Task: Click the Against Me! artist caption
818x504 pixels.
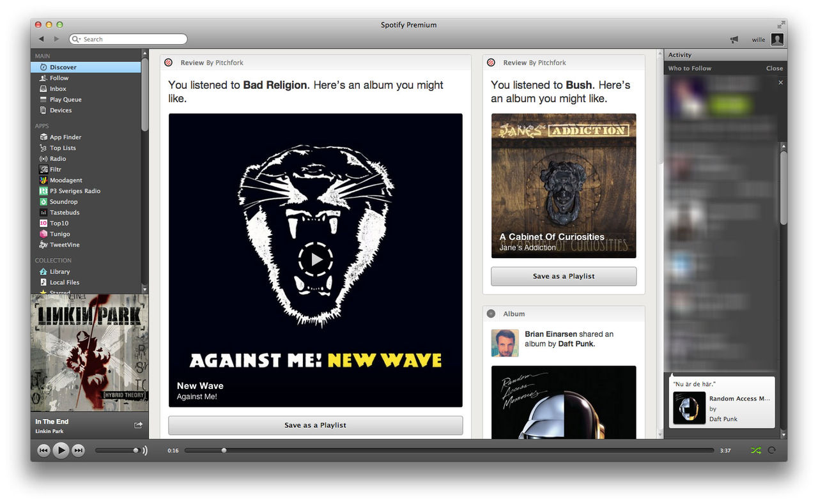Action: pyautogui.click(x=197, y=397)
